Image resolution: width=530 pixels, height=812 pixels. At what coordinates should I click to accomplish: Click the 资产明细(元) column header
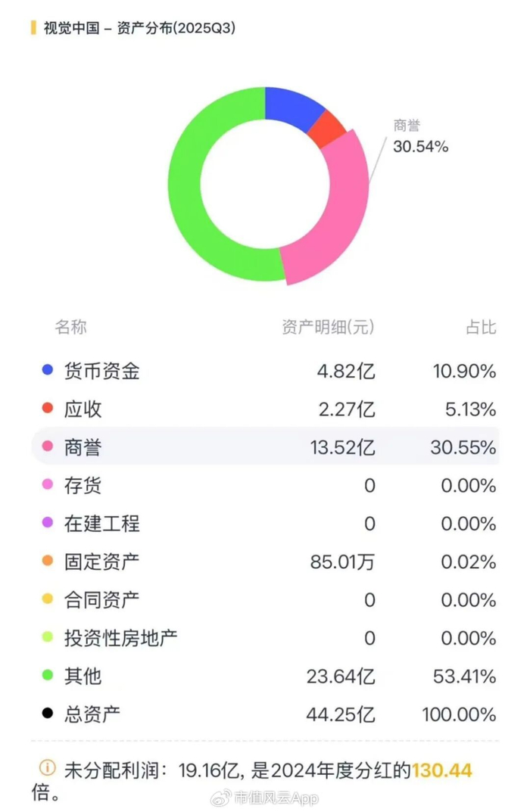pos(328,327)
